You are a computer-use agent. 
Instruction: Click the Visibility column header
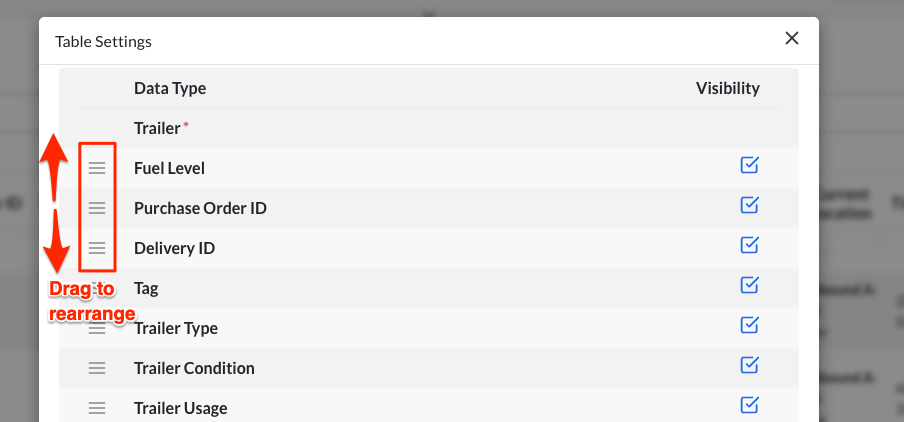[x=727, y=88]
